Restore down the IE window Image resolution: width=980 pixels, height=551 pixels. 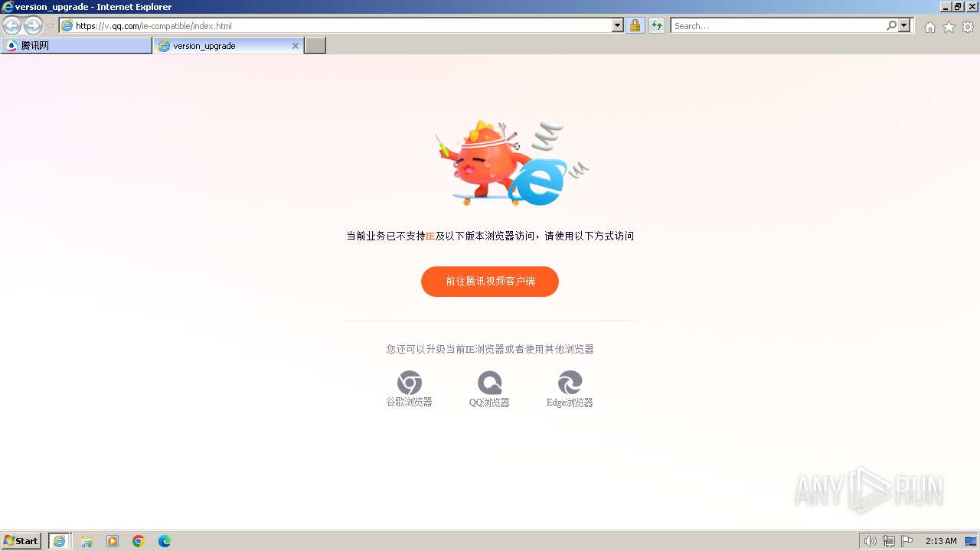(958, 7)
